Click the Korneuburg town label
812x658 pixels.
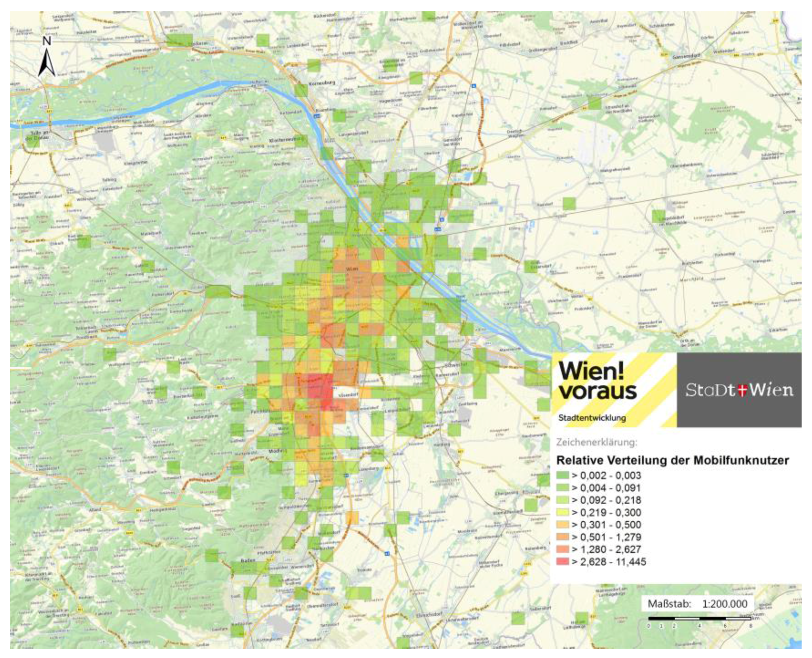pyautogui.click(x=322, y=83)
